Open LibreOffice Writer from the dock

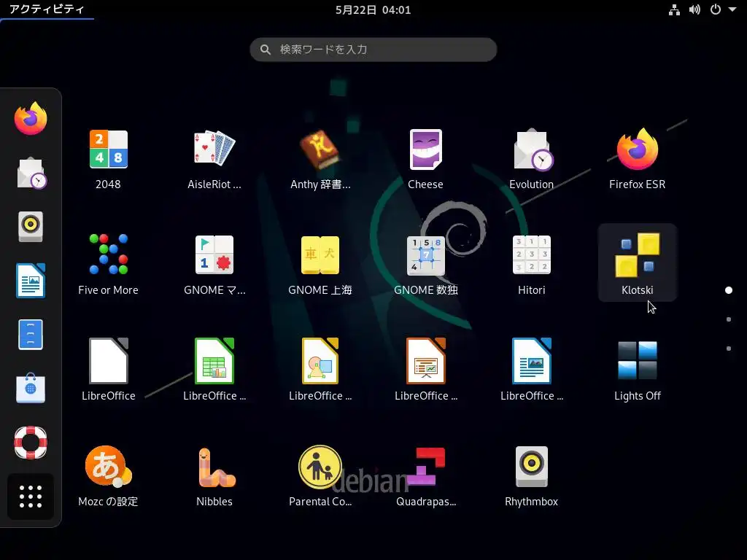click(x=31, y=281)
